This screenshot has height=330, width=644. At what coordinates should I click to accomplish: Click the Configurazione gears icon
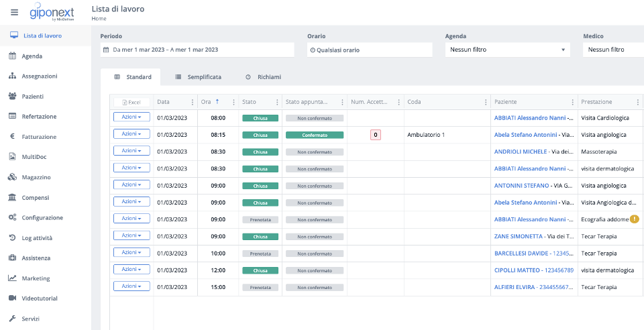pyautogui.click(x=12, y=217)
